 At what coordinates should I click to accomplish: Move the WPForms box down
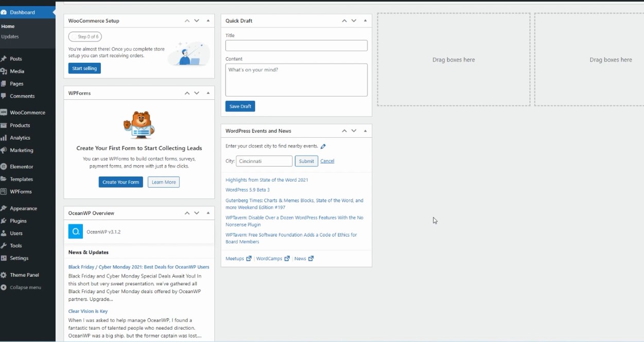click(x=197, y=93)
